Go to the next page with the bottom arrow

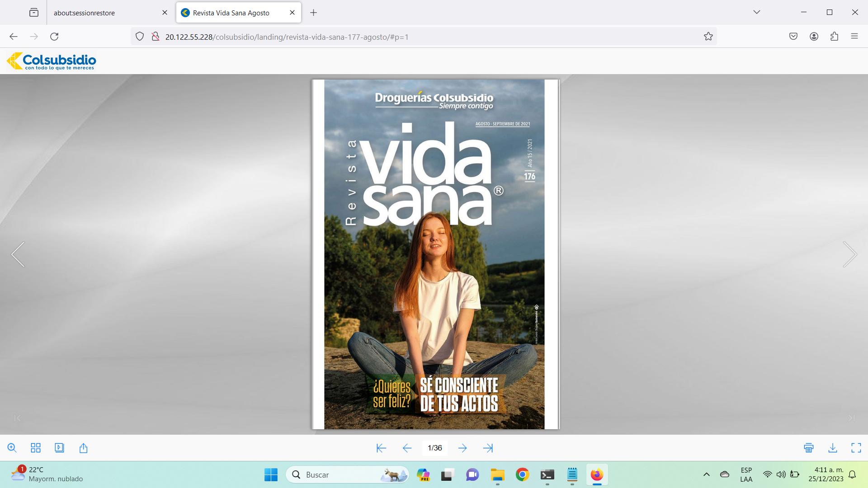coord(462,448)
